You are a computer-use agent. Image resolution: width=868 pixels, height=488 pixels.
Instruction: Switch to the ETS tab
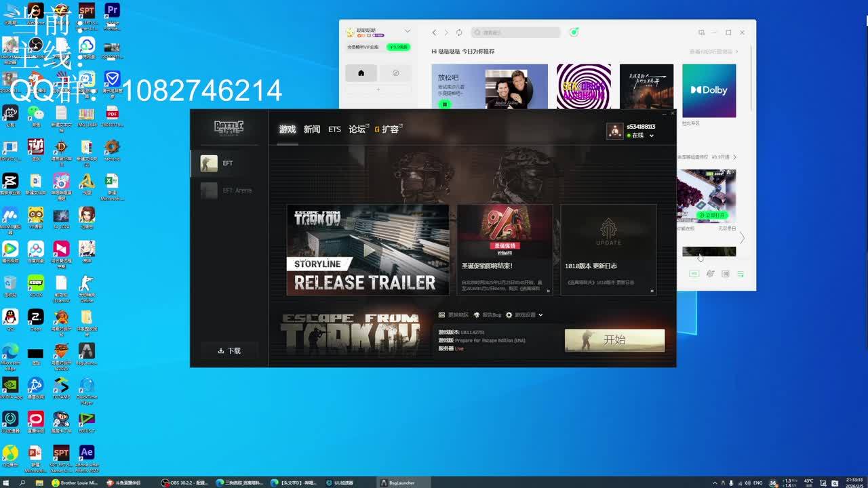[334, 129]
